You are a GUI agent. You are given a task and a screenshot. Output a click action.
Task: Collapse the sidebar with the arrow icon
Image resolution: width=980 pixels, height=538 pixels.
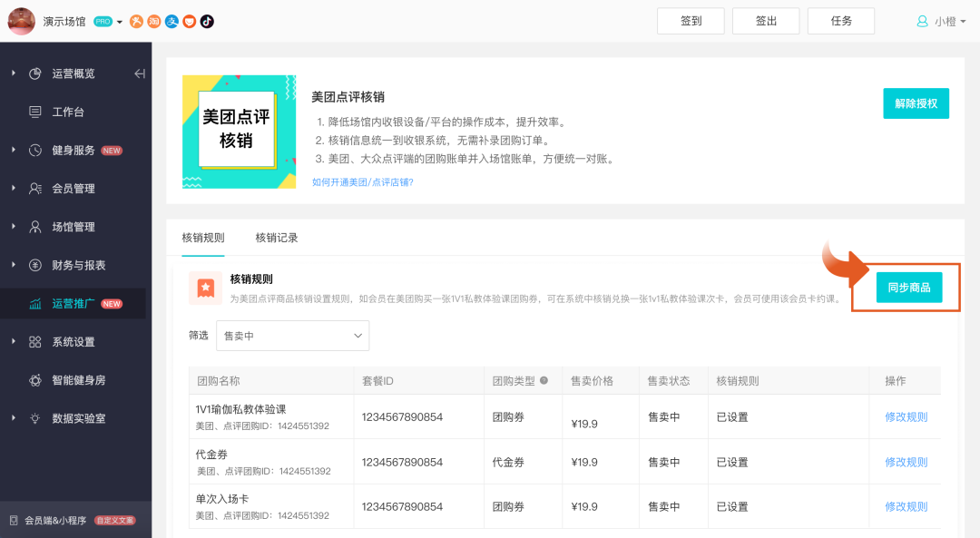tap(140, 73)
